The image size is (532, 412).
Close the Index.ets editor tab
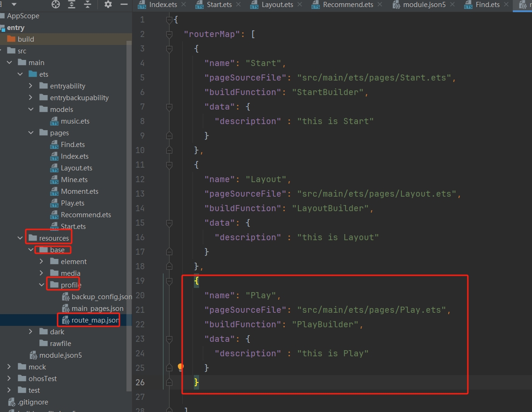pyautogui.click(x=183, y=5)
